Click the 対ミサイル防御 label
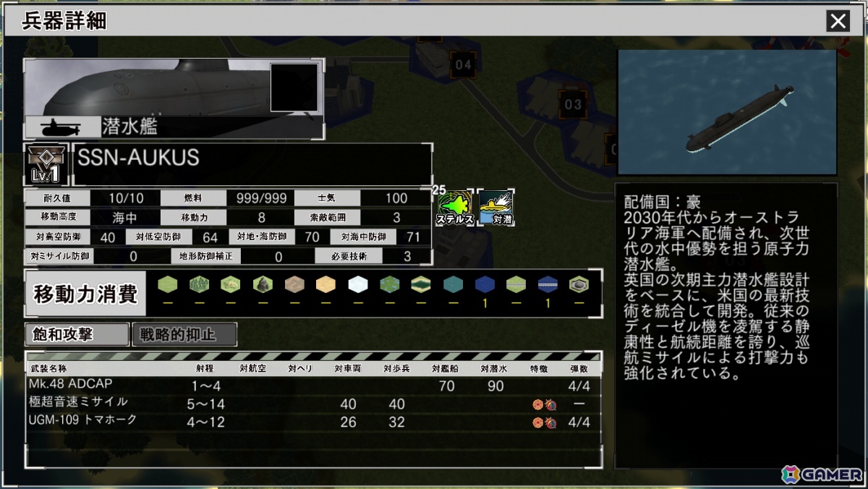This screenshot has width=868, height=489. [x=60, y=256]
